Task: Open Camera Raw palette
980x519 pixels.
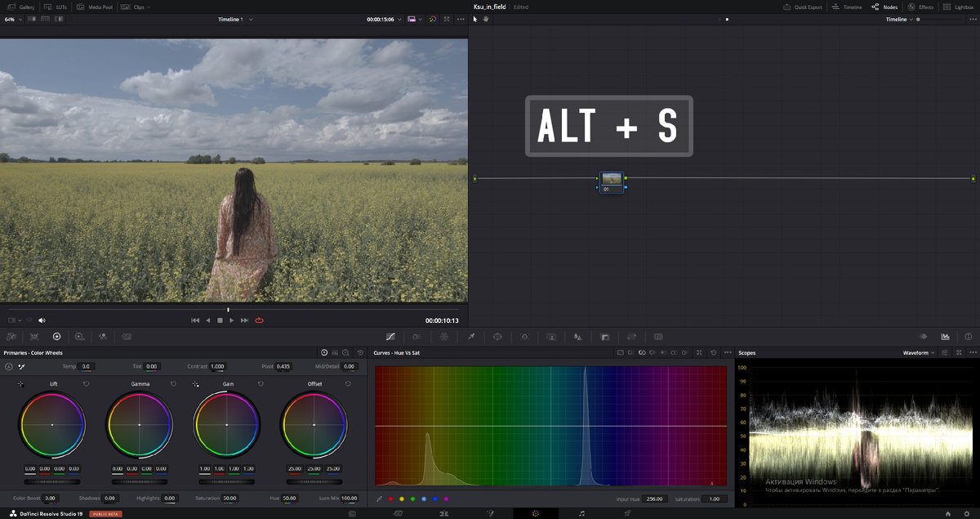Action: click(x=11, y=336)
